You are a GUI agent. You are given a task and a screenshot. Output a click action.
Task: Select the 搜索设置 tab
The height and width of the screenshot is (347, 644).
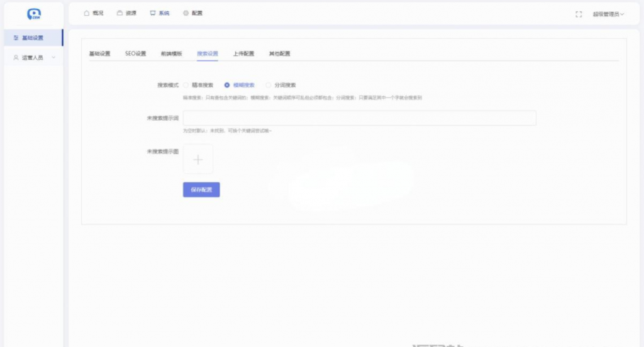[208, 54]
